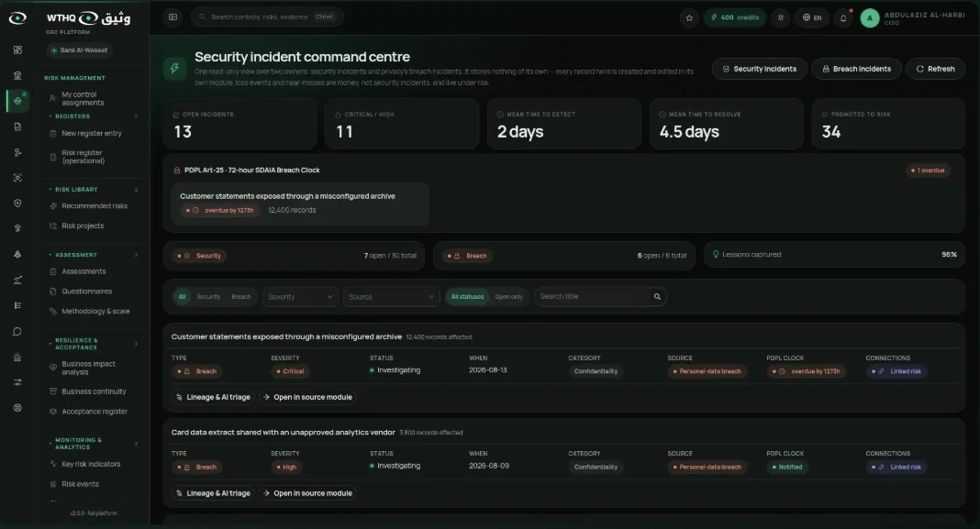Open New register entry

[94, 133]
